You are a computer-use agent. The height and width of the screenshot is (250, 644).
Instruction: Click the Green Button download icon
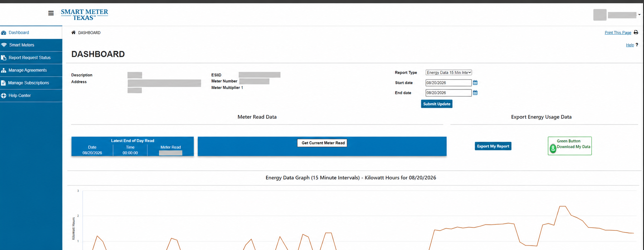point(553,148)
